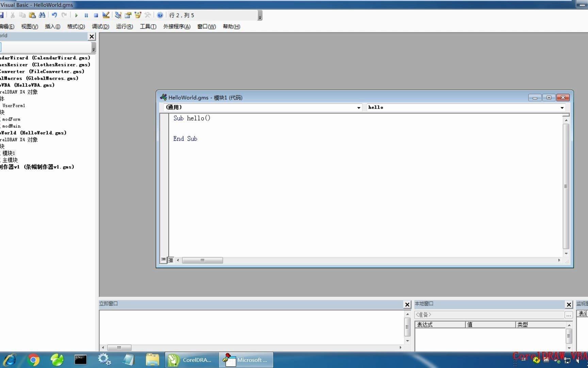
Task: Place cursor on Sub hello() line
Action: point(192,118)
